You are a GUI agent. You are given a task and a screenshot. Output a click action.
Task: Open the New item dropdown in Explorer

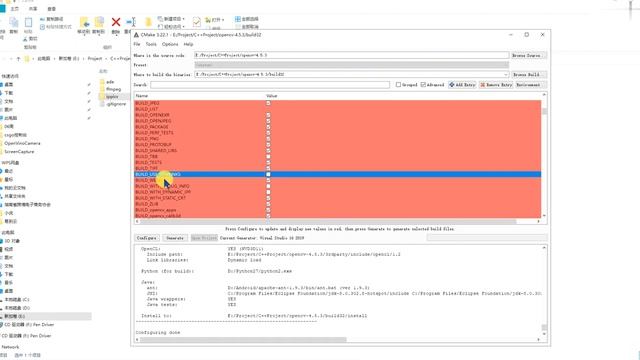pyautogui.click(x=171, y=19)
